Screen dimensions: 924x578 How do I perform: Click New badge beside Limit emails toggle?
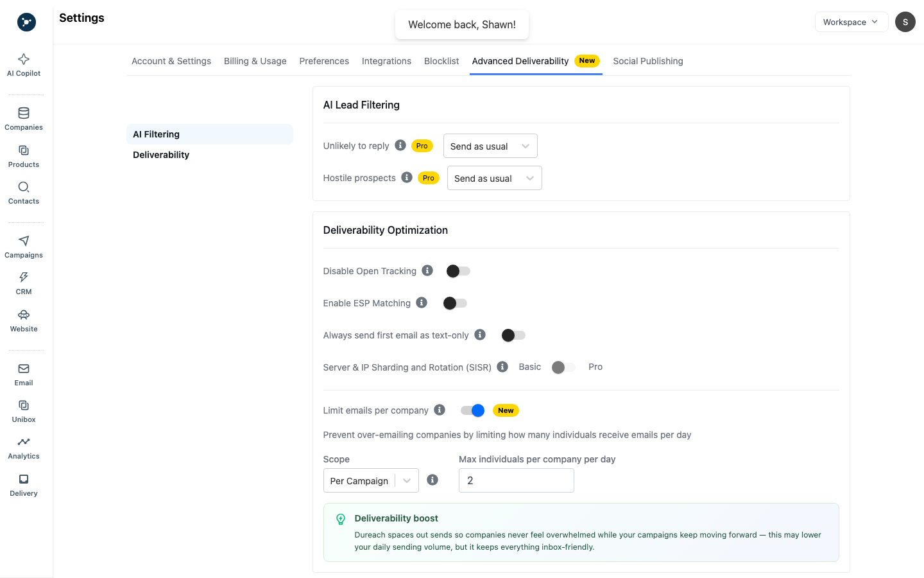[506, 410]
